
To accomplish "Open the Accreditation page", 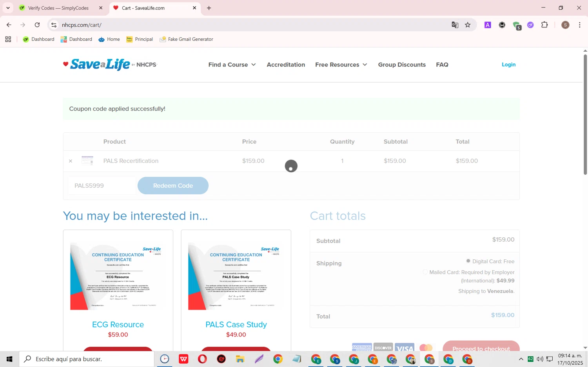I will pyautogui.click(x=286, y=65).
